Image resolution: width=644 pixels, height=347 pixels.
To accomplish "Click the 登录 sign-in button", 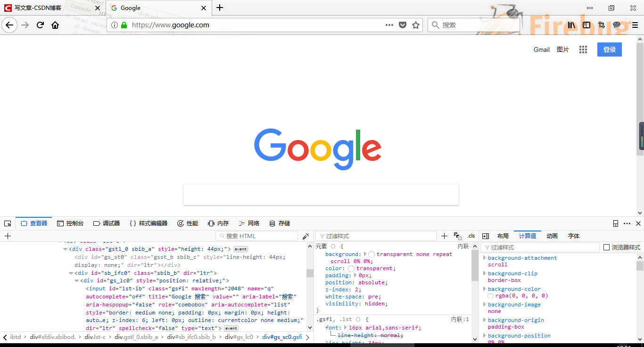I will coord(610,50).
